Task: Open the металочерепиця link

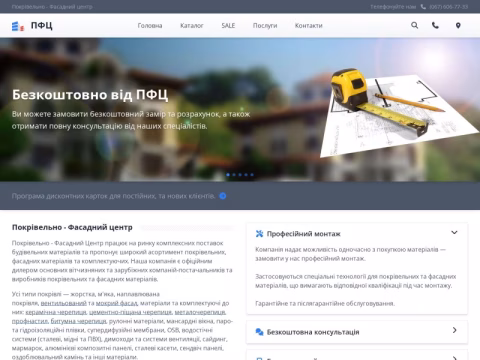Action: 200,312
